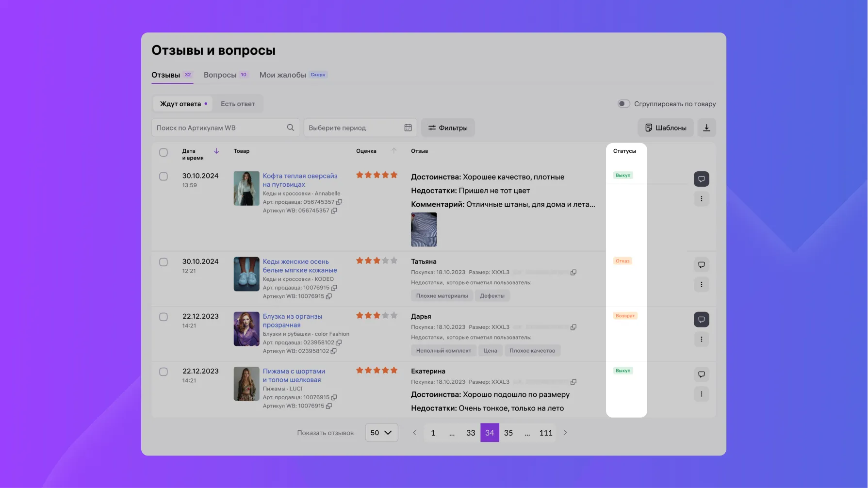The width and height of the screenshot is (868, 488).
Task: Open more options for Дарья's review
Action: pyautogui.click(x=701, y=339)
